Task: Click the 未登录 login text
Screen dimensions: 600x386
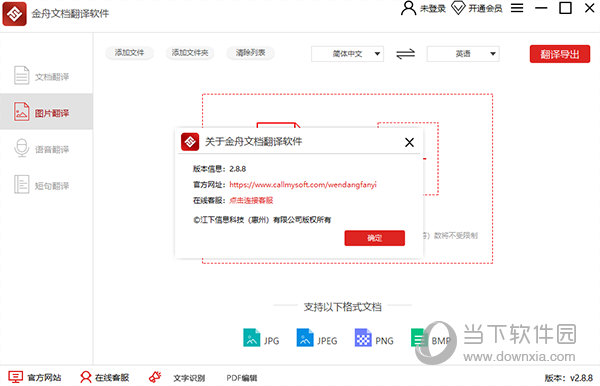Action: coord(433,8)
